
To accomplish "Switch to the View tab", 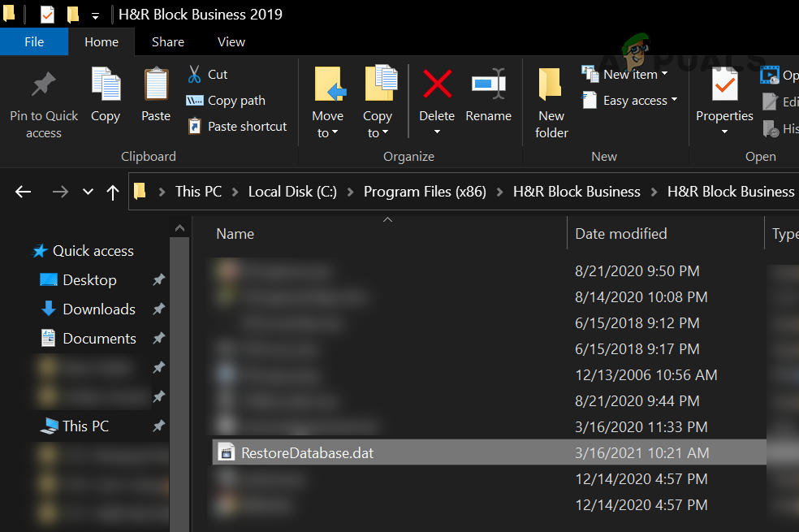I will tap(231, 41).
